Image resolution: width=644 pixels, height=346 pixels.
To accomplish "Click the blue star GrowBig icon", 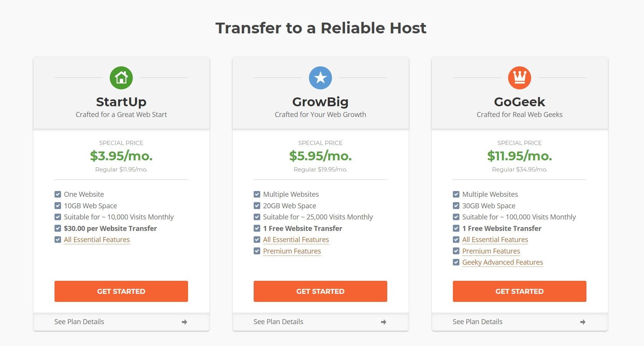I will click(x=320, y=77).
